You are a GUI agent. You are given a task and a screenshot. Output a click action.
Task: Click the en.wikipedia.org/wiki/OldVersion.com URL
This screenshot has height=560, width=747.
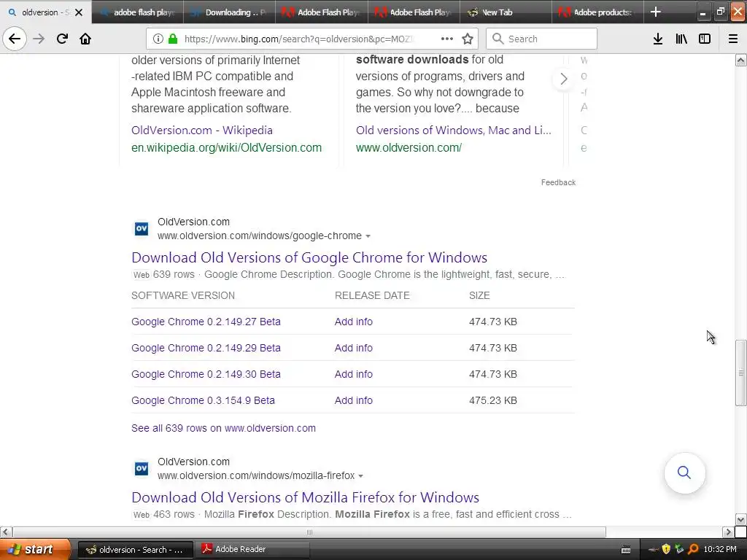click(x=226, y=147)
